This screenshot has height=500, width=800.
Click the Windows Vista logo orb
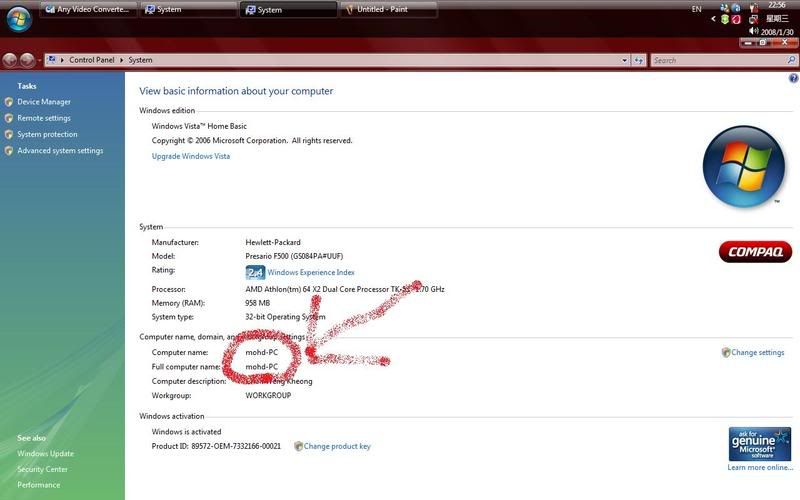click(743, 166)
